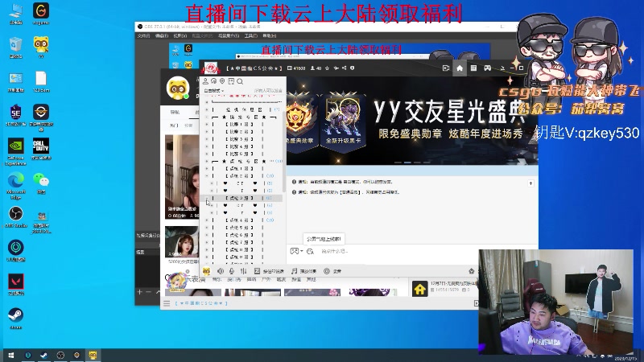
Task: Select the highlighted 桌球 3 房 channel
Action: (x=240, y=198)
